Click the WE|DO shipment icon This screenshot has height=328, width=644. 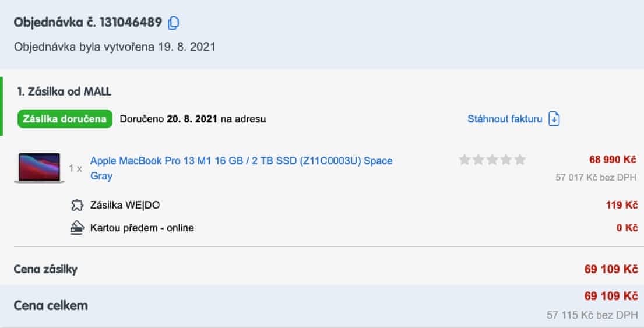pos(77,205)
